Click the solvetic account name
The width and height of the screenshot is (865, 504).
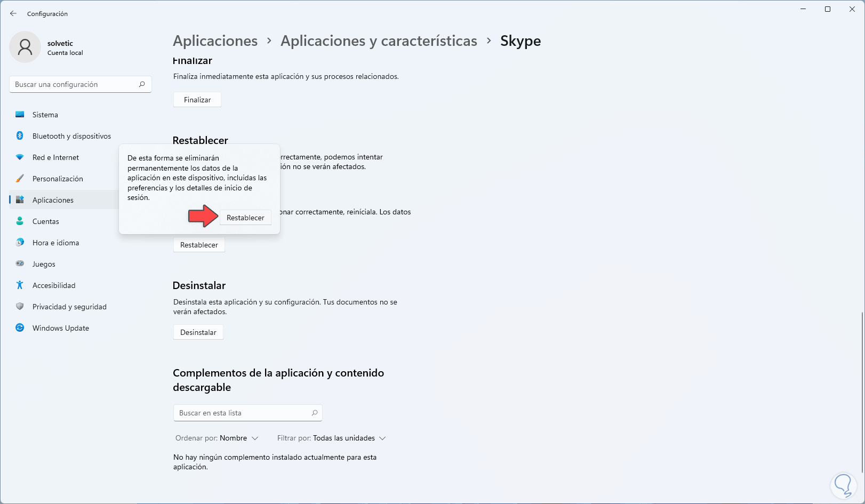(x=60, y=43)
